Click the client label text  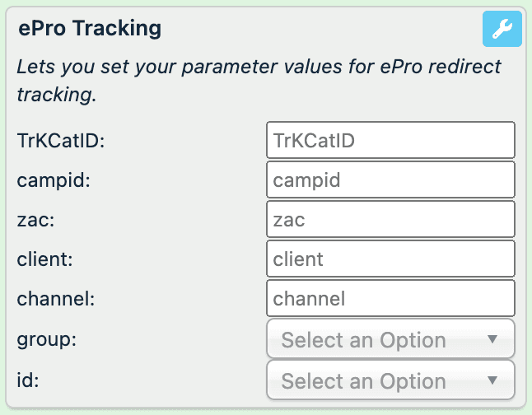coord(48,259)
